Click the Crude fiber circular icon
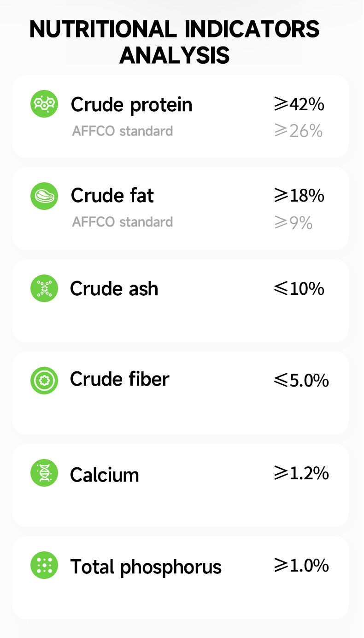Screen dimensions: 364x638 [x=44, y=381]
